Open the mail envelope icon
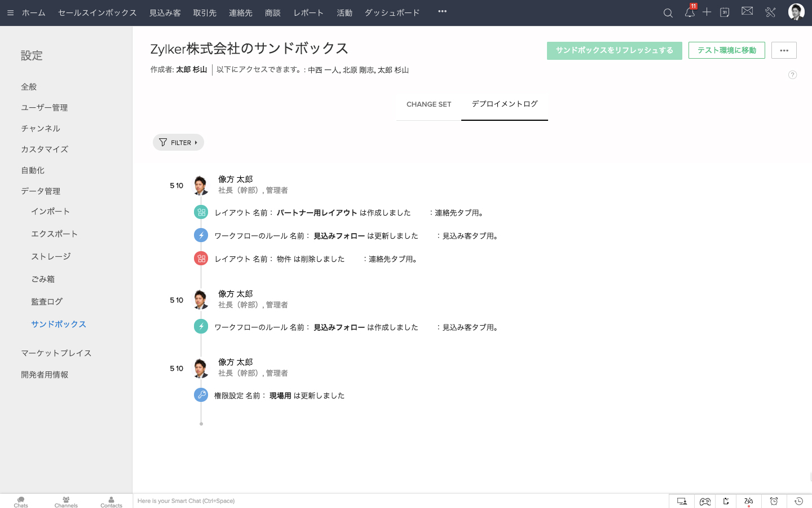This screenshot has height=508, width=812. [x=747, y=11]
